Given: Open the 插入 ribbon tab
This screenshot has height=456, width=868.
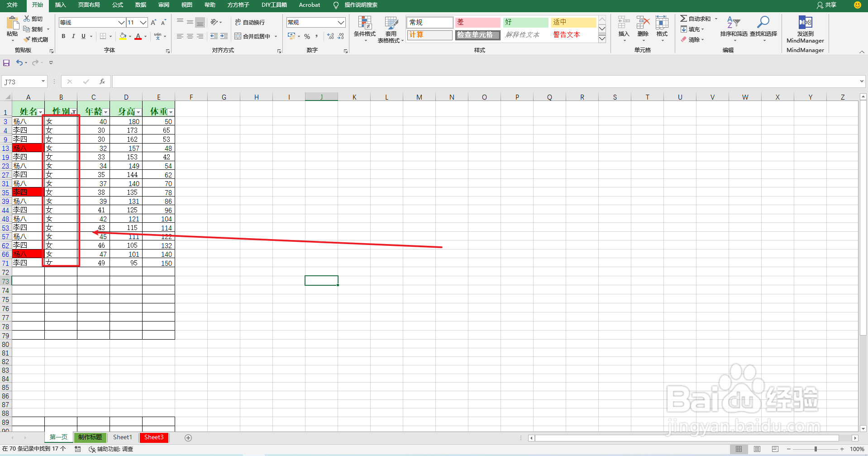Looking at the screenshot, I should click(x=60, y=5).
